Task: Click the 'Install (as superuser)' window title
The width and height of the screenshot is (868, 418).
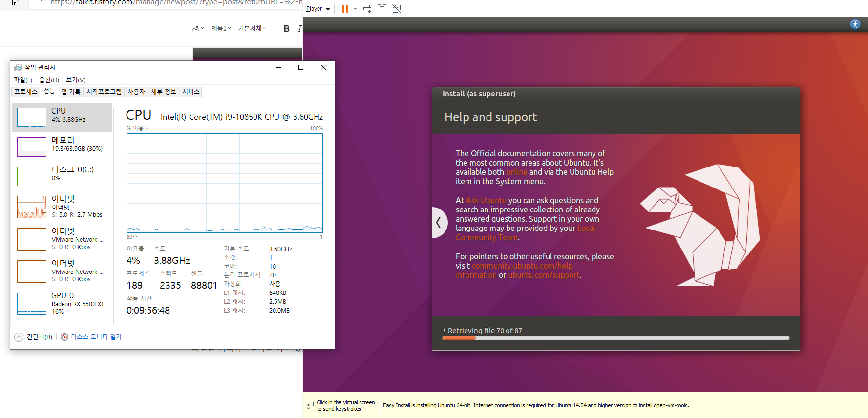Action: tap(479, 94)
